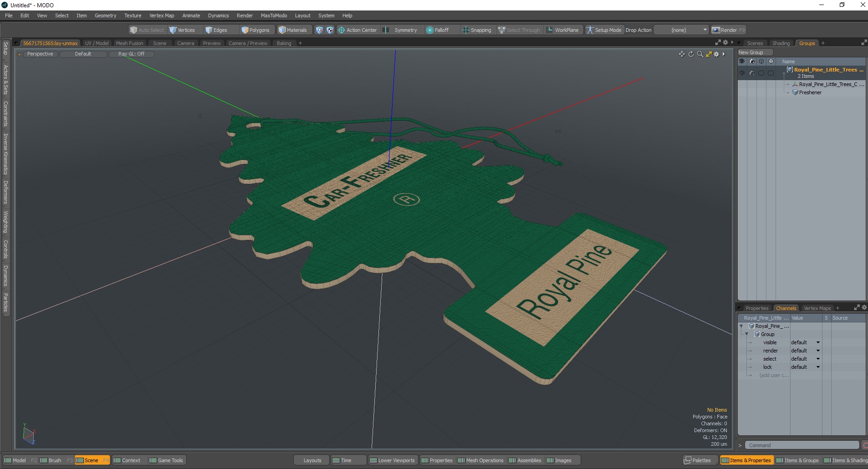Open Action Center options
Image resolution: width=868 pixels, height=469 pixels.
[357, 30]
